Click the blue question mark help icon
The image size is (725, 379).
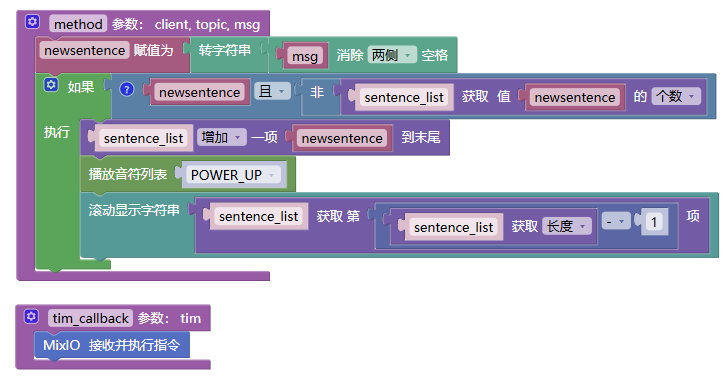click(127, 89)
